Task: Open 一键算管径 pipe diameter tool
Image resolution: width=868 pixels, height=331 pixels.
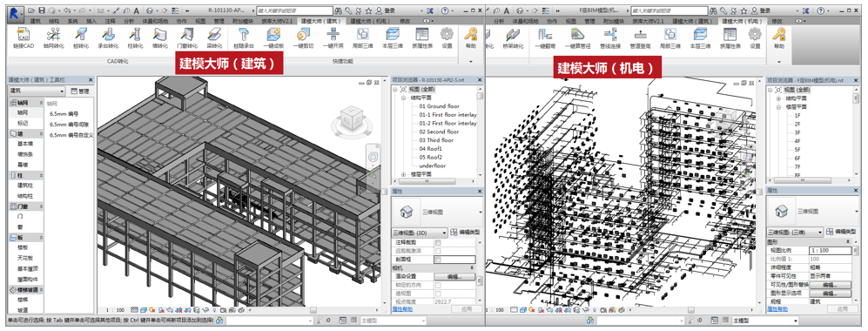Action: [x=578, y=37]
